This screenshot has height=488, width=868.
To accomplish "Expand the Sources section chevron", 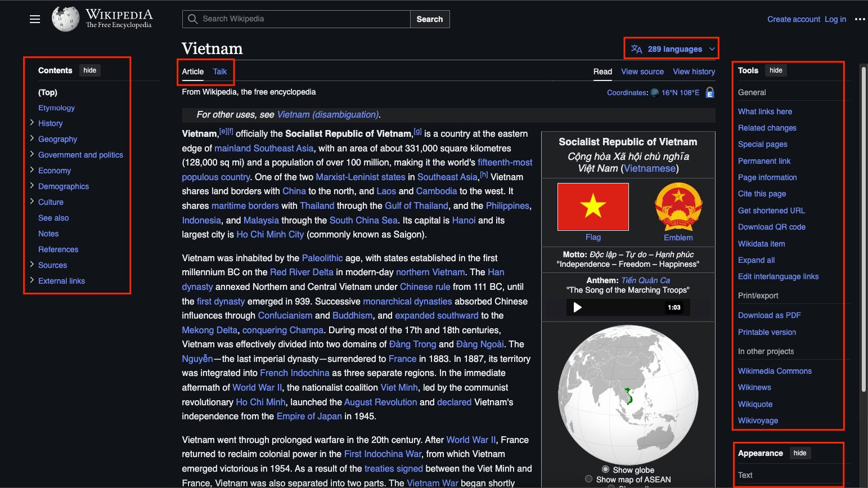I will [32, 264].
